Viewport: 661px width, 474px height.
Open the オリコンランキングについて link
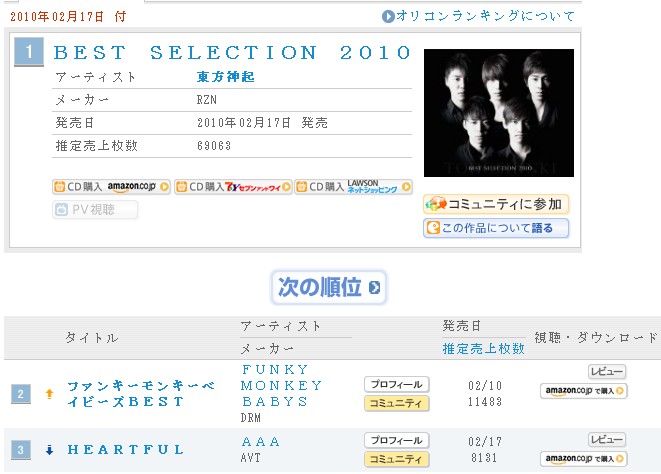[x=478, y=16]
